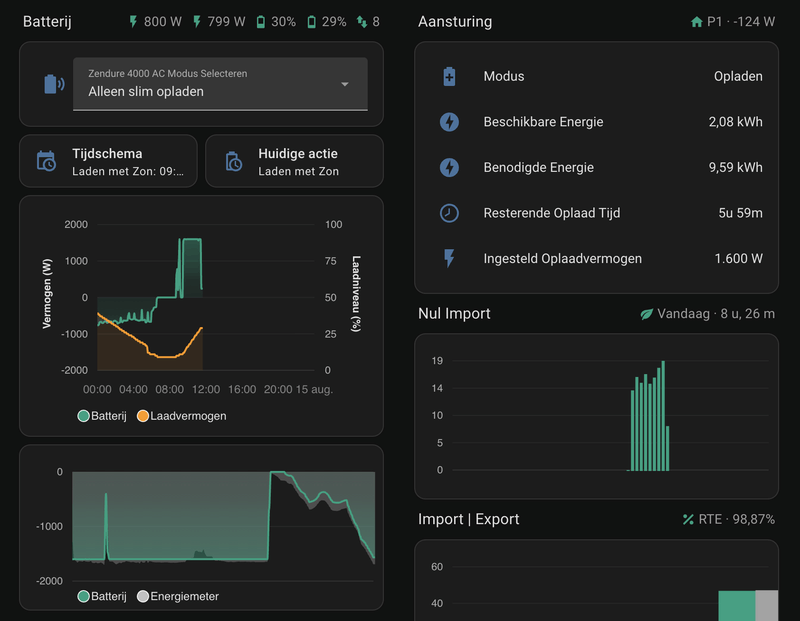Click the lightning icon next to 799 W
The image size is (800, 621).
[x=197, y=22]
